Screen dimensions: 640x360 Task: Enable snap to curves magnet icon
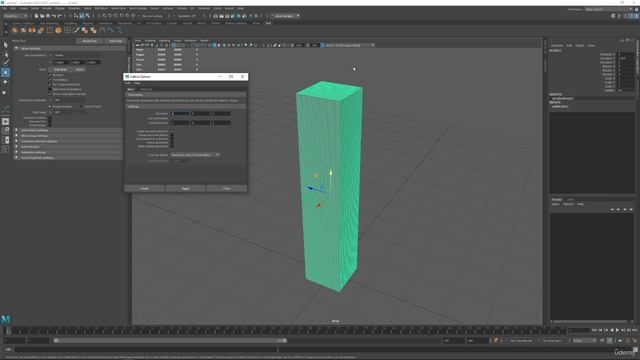tap(110, 16)
